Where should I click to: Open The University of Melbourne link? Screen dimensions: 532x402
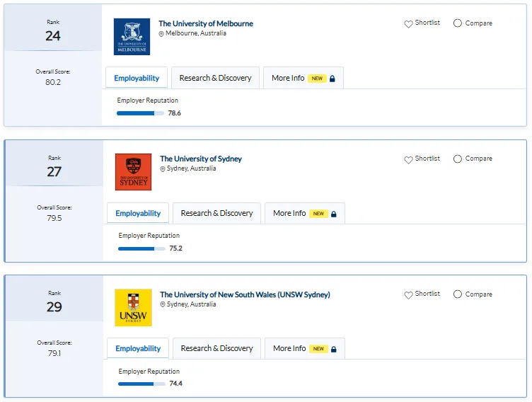[206, 23]
